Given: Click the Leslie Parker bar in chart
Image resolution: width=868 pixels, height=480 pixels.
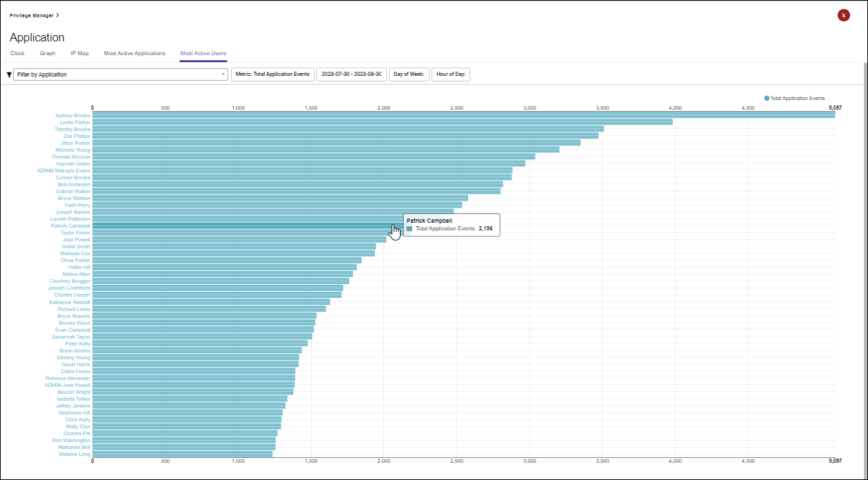Looking at the screenshot, I should pos(382,122).
